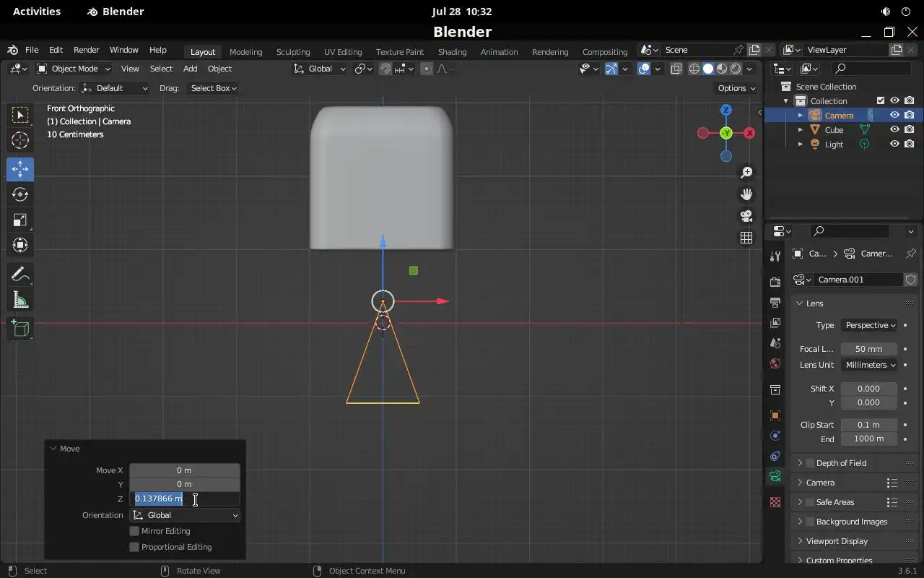Open the Render properties tab
924x578 pixels.
click(775, 282)
